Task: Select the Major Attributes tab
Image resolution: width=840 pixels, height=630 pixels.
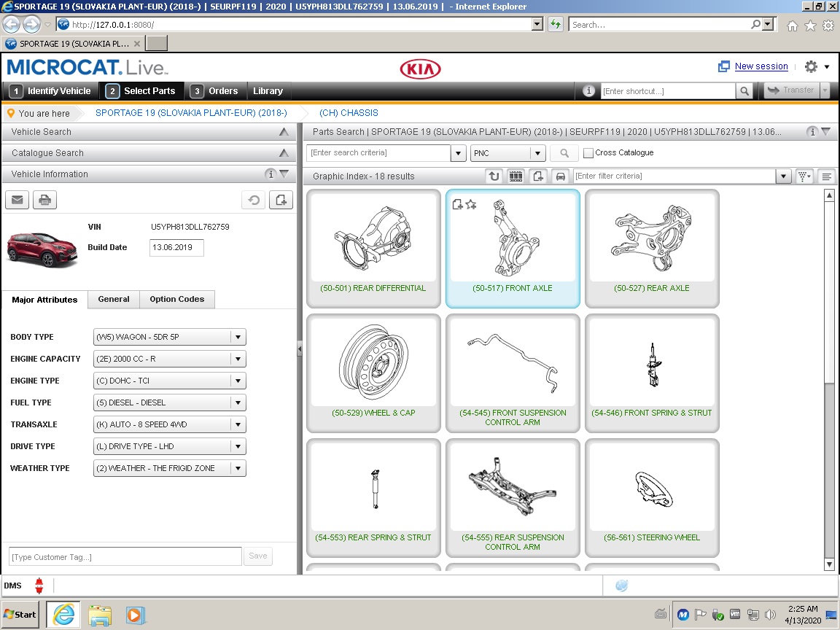Action: pos(44,300)
